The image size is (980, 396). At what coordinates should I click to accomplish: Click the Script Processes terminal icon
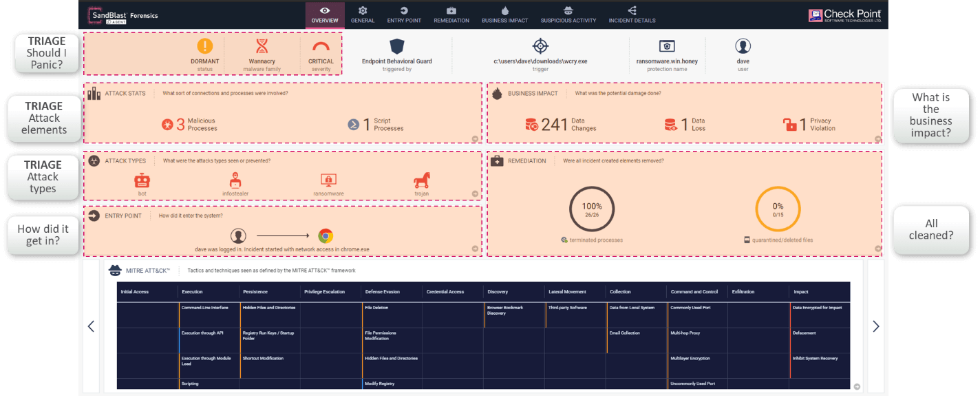click(x=353, y=125)
